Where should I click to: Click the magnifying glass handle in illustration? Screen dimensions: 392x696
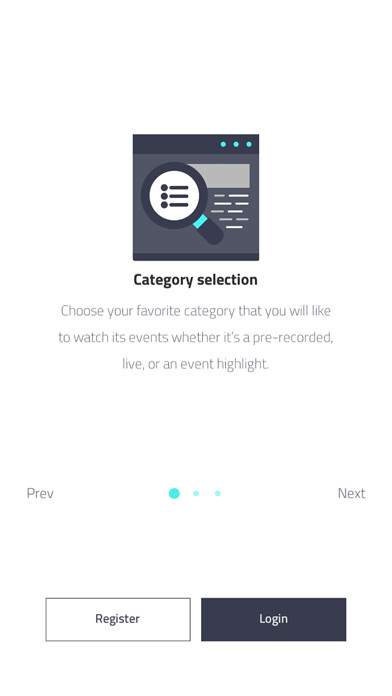[x=211, y=231]
